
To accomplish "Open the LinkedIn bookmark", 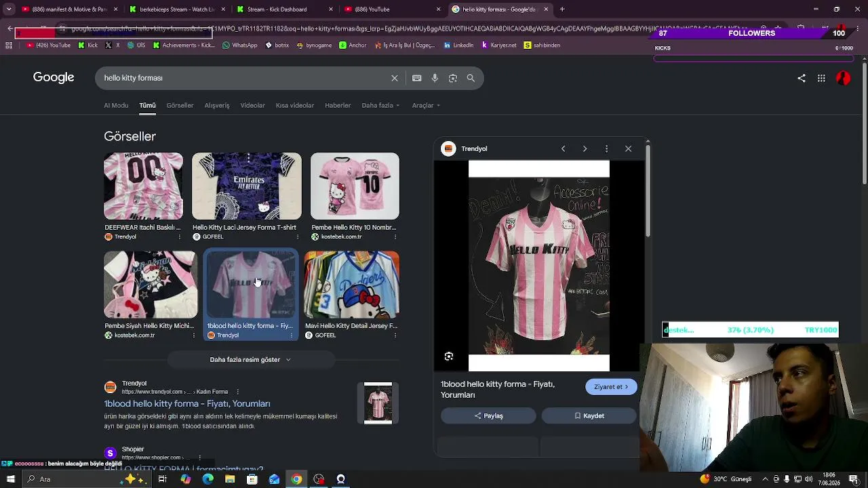I will 458,45.
